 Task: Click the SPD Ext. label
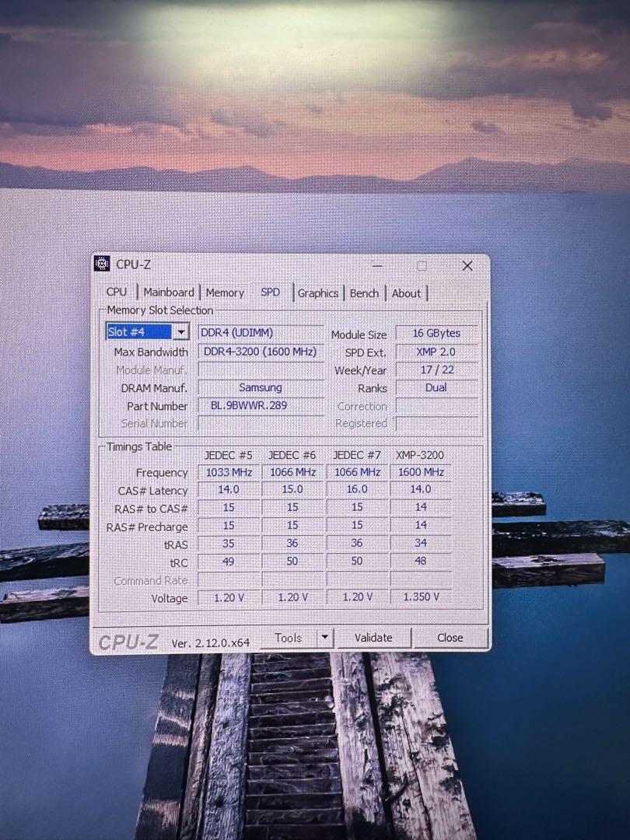coord(366,353)
